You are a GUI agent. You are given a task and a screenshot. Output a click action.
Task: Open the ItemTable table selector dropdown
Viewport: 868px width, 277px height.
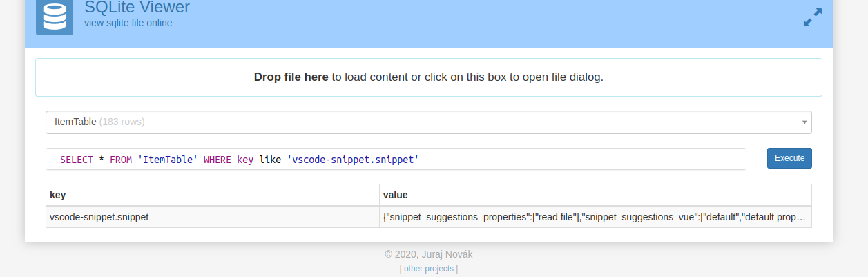428,122
